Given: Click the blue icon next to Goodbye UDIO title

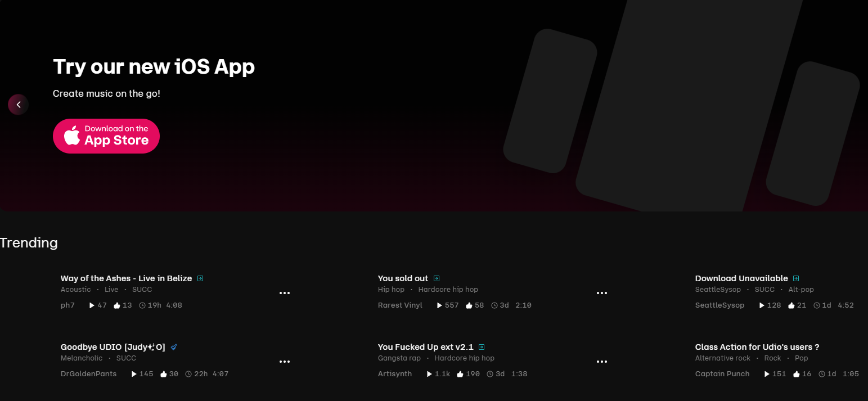Looking at the screenshot, I should (x=174, y=347).
